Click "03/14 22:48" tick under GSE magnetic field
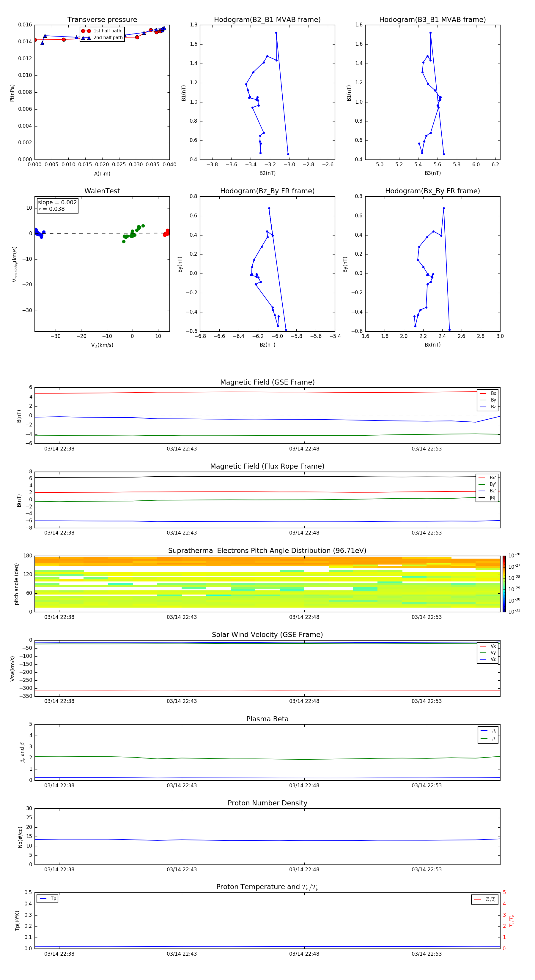 (304, 449)
